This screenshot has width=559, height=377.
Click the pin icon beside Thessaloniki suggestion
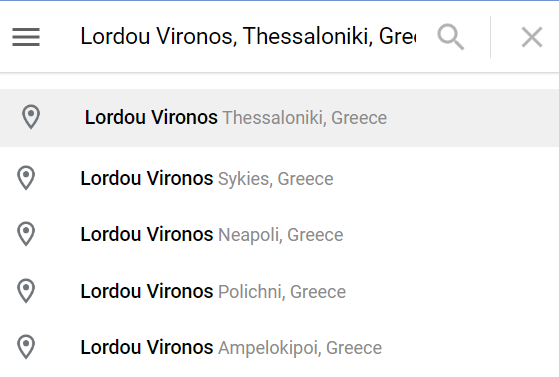[x=31, y=117]
